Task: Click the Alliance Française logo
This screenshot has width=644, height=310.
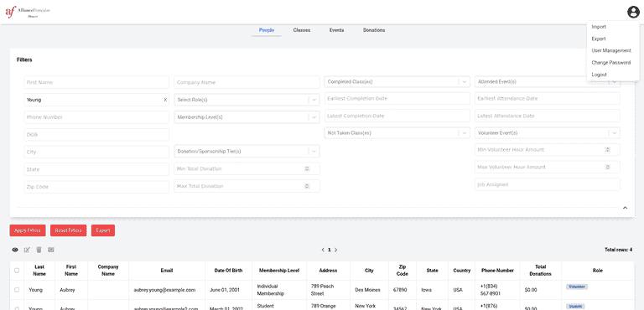Action: [28, 12]
